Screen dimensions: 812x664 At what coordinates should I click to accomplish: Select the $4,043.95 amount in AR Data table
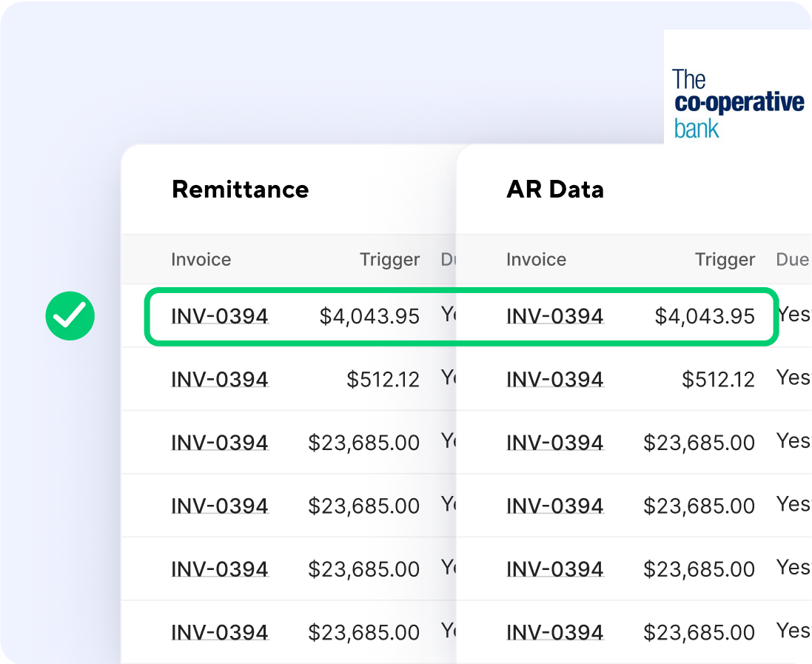[705, 317]
